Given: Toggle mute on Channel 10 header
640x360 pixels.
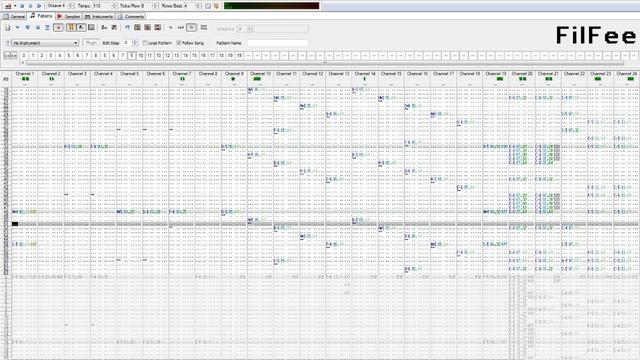Looking at the screenshot, I should pyautogui.click(x=260, y=73).
